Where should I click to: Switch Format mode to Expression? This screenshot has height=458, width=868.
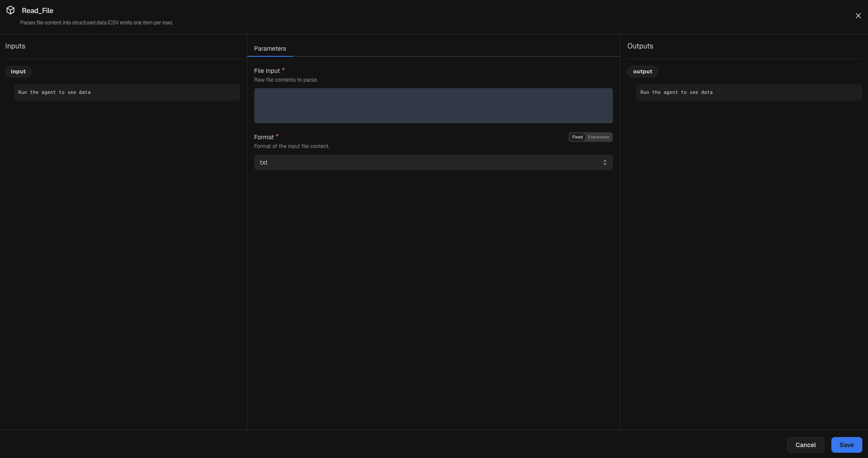click(x=599, y=137)
